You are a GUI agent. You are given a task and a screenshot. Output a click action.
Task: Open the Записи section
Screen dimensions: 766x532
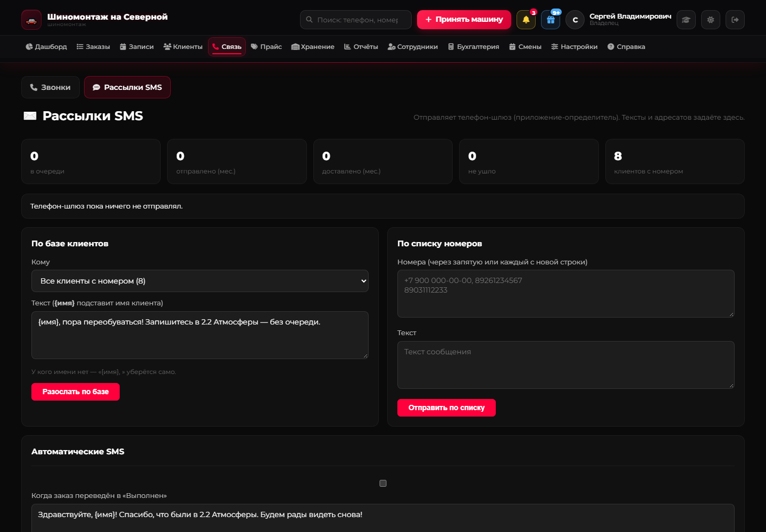pyautogui.click(x=137, y=47)
